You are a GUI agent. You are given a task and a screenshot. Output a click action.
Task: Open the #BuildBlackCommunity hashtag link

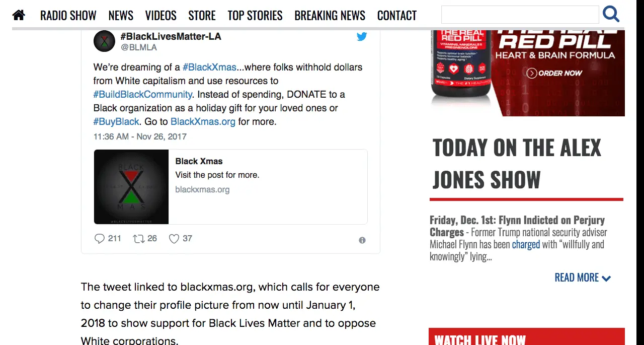[143, 94]
